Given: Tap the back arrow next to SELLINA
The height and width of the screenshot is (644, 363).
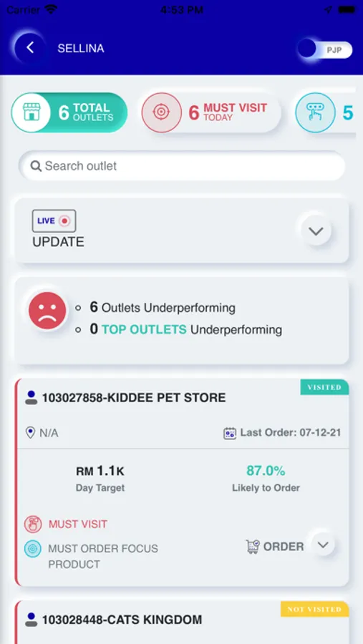Looking at the screenshot, I should coord(30,48).
